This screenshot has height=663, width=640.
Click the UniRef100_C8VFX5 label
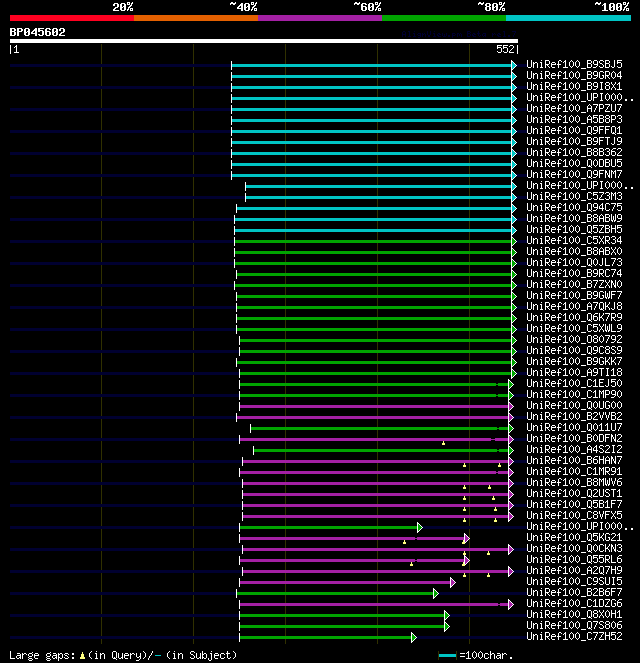tap(574, 515)
